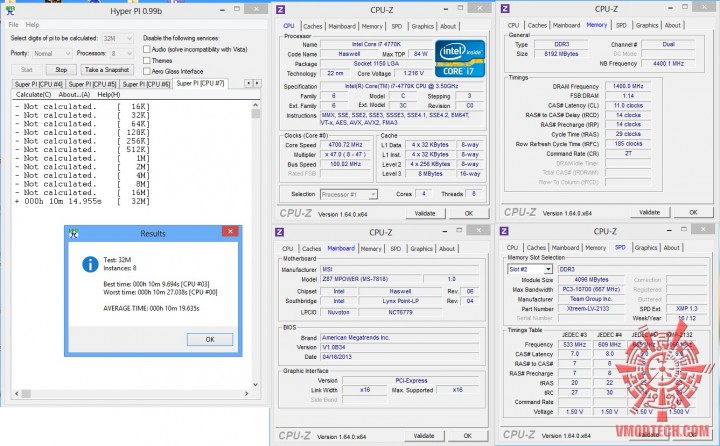The height and width of the screenshot is (446, 720).
Task: Open CPU tab in top-right CPU-Z window
Action: click(513, 25)
